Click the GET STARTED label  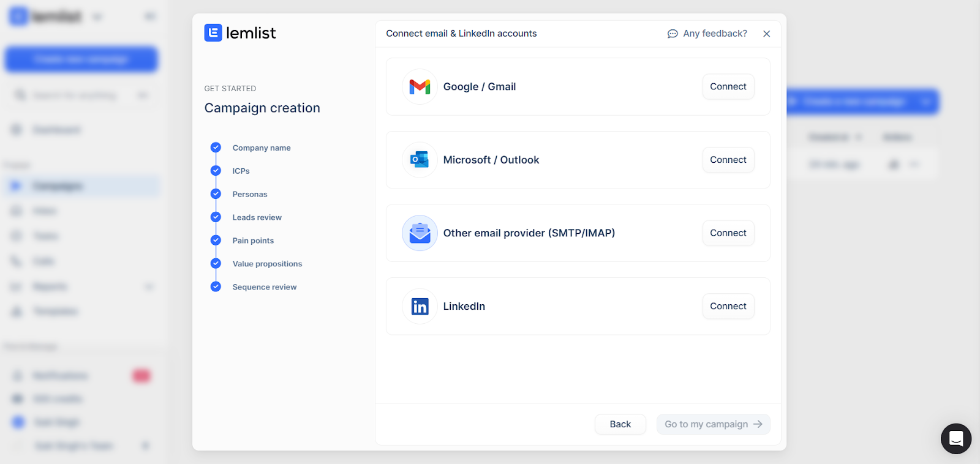[230, 89]
